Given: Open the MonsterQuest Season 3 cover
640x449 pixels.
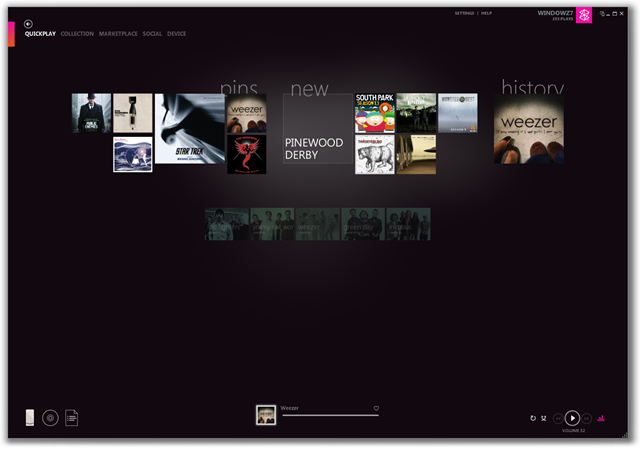Looking at the screenshot, I should tap(458, 113).
